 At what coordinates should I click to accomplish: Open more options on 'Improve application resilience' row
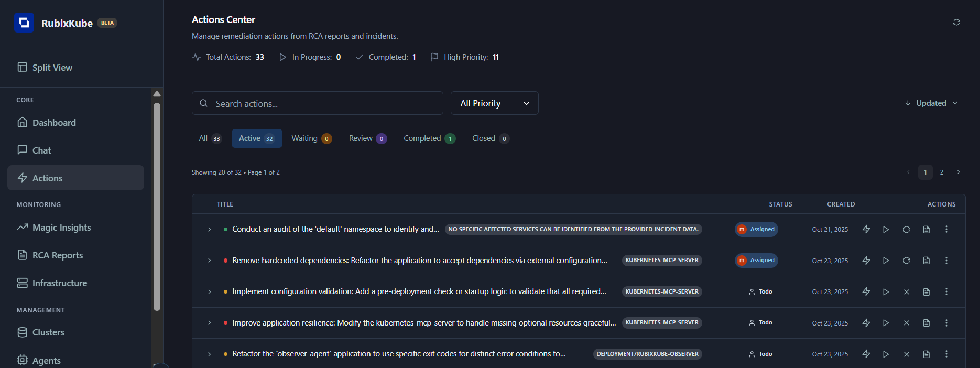click(x=946, y=323)
